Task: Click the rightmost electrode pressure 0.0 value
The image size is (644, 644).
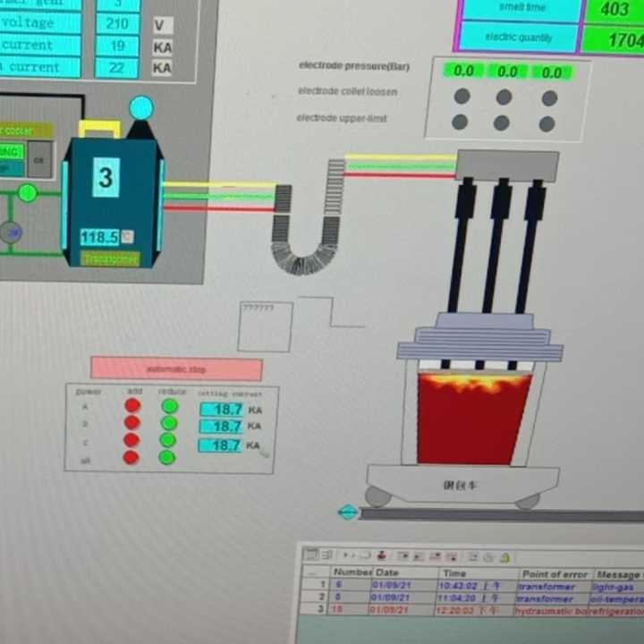Action: pyautogui.click(x=552, y=72)
